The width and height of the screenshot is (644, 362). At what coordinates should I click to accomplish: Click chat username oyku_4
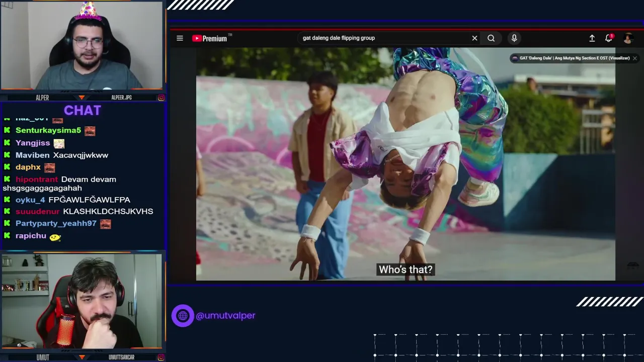coord(30,200)
